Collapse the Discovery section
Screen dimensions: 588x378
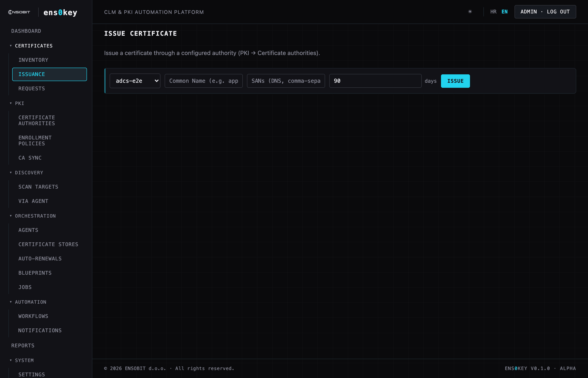pos(11,173)
